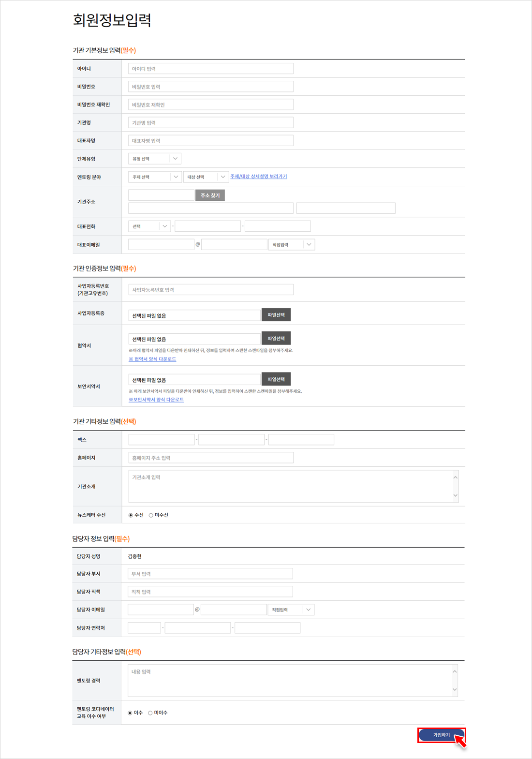Click 보안서약서 양식 다운로드 link

[156, 400]
